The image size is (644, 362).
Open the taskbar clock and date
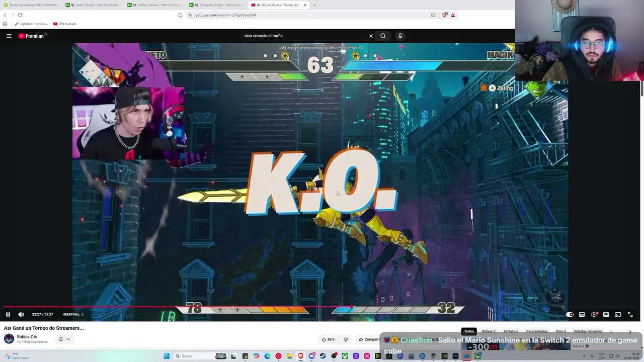tap(631, 356)
